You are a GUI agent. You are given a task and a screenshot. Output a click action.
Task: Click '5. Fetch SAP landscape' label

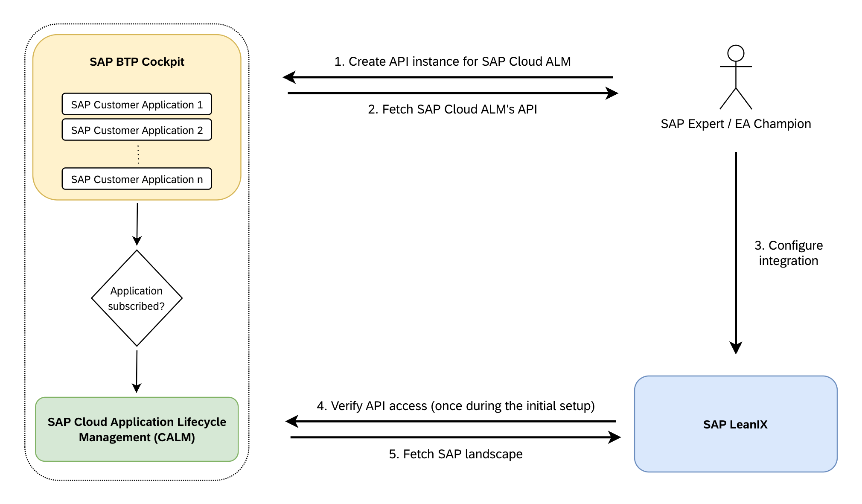click(456, 454)
